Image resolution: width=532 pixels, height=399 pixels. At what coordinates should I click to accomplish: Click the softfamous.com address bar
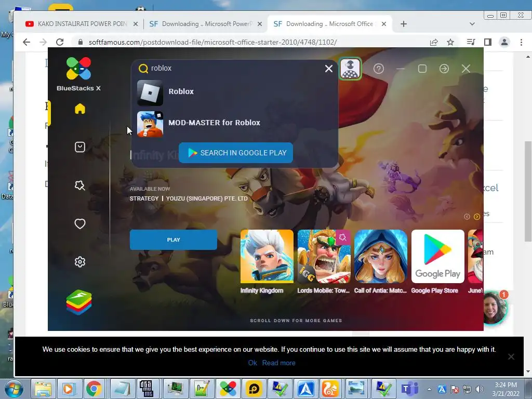[251, 42]
